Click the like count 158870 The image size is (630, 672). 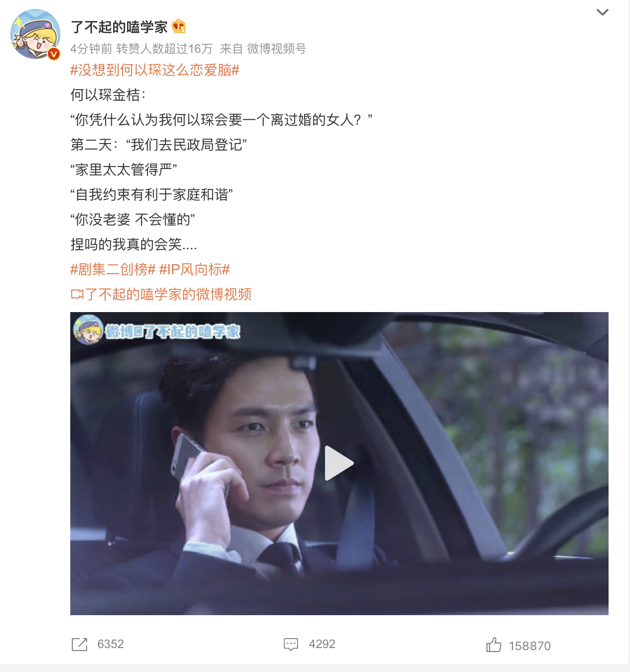tap(530, 646)
